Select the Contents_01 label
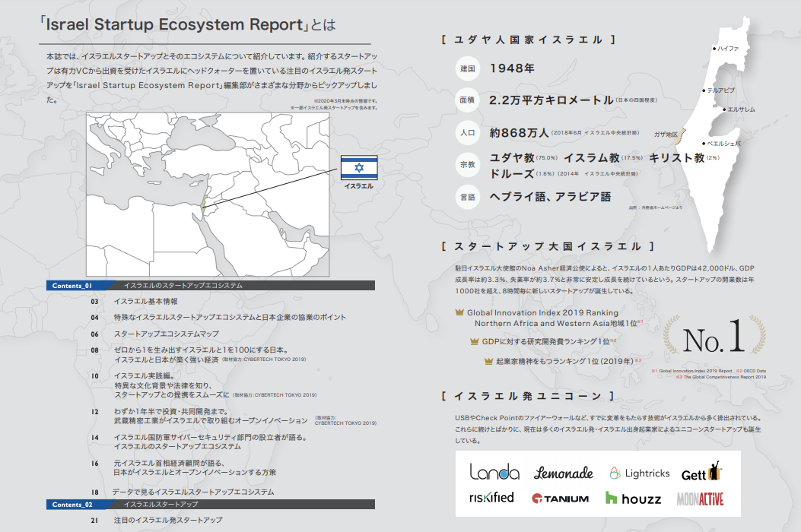The height and width of the screenshot is (532, 801). [72, 286]
